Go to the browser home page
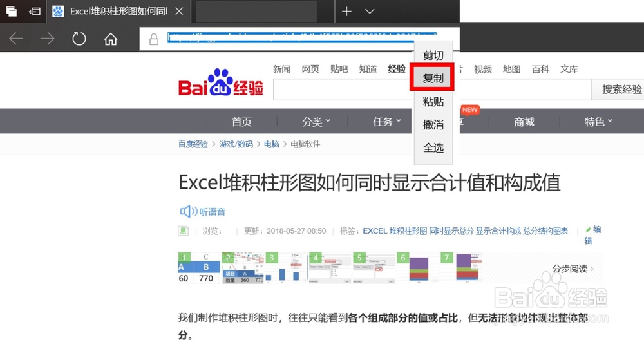Image resolution: width=644 pixels, height=340 pixels. 111,39
